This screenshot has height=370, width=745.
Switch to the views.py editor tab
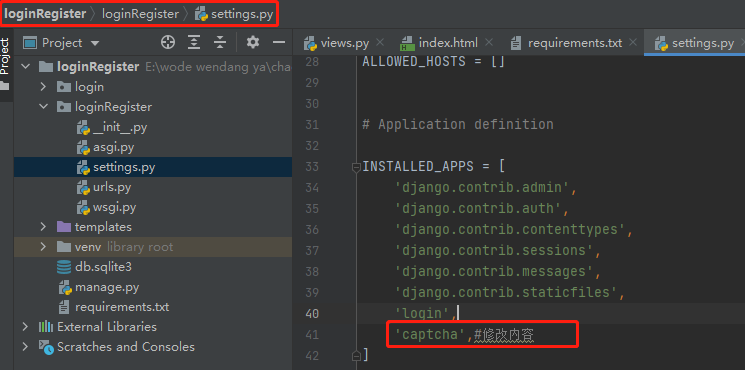coord(345,43)
